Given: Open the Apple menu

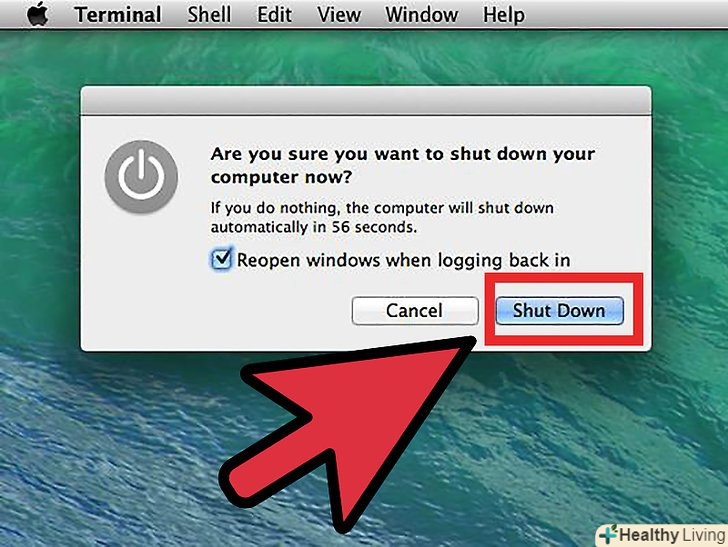Looking at the screenshot, I should (x=38, y=14).
